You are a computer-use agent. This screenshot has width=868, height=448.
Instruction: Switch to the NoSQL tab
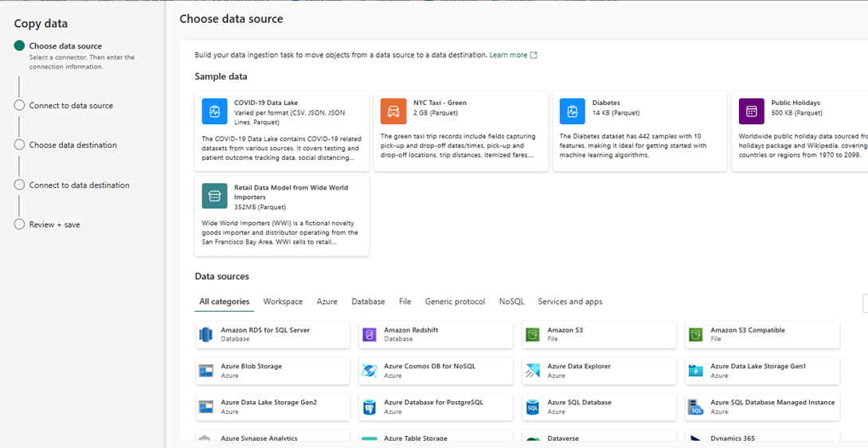pyautogui.click(x=511, y=302)
